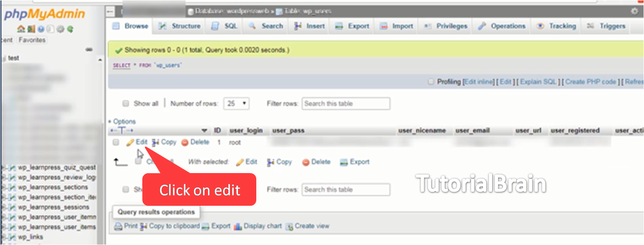
Task: Click With selected Edit pencil icon
Action: pyautogui.click(x=240, y=162)
